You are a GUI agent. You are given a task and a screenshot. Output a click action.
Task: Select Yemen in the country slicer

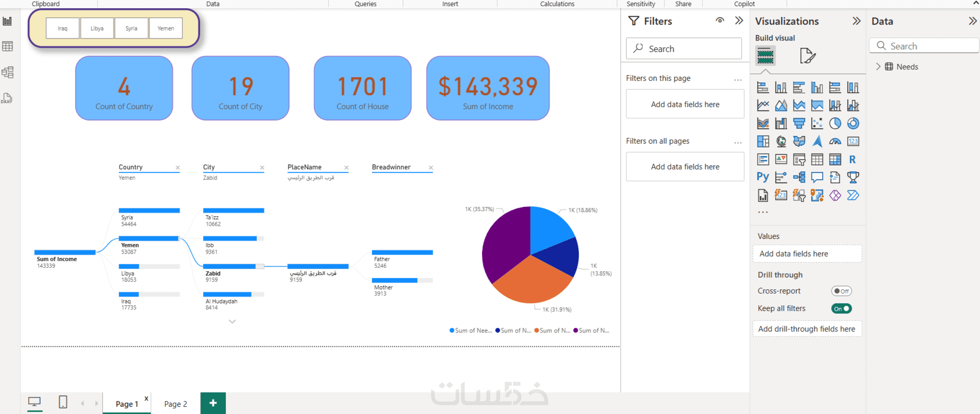[165, 28]
